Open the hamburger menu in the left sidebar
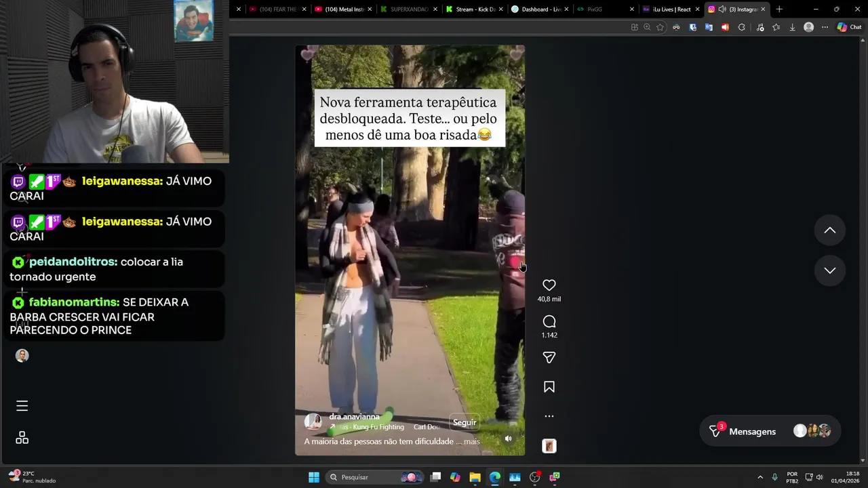Image resolution: width=868 pixels, height=488 pixels. click(22, 406)
